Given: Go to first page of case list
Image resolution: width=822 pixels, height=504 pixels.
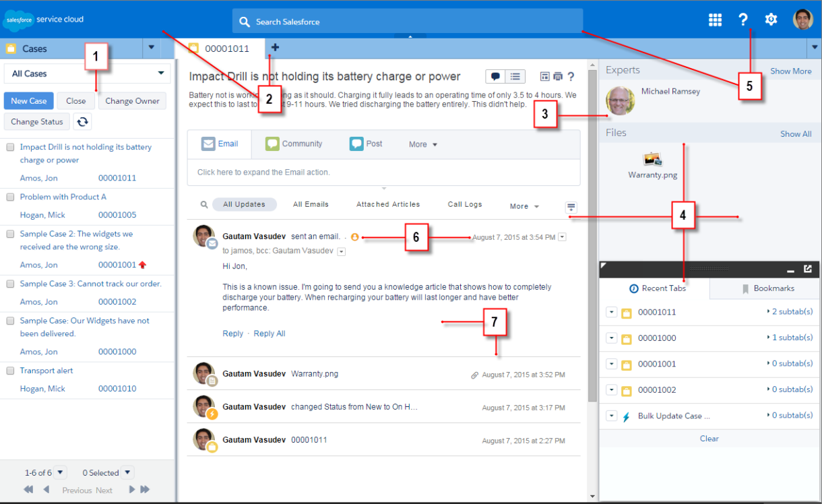Looking at the screenshot, I should coord(28,490).
